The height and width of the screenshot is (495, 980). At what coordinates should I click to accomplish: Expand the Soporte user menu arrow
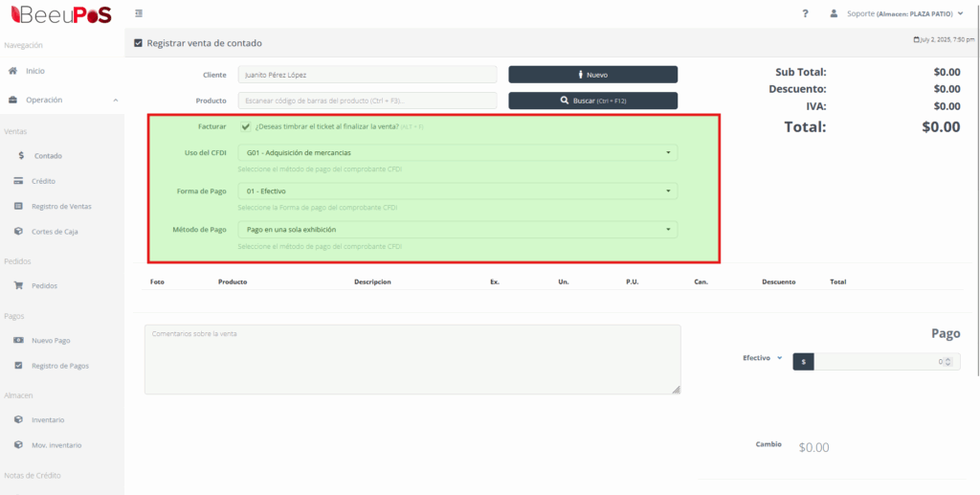click(960, 13)
